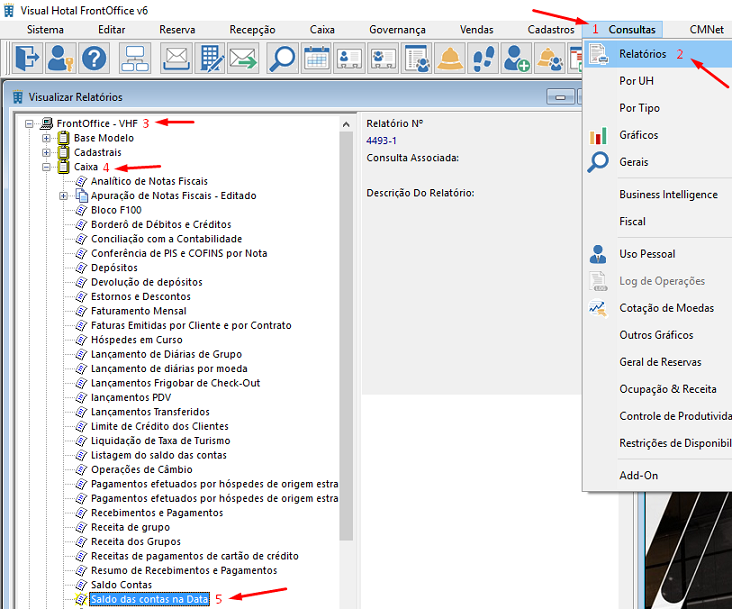Select Faturamento Mensal report
The image size is (732, 609).
coord(139,311)
